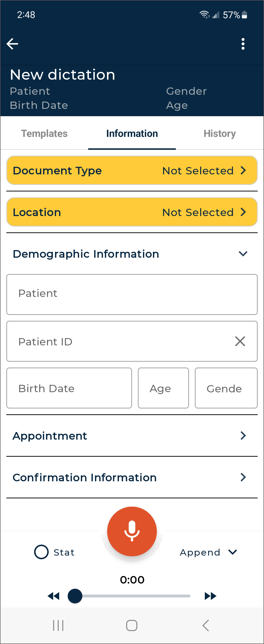
Task: Open the Append mode dropdown
Action: click(x=208, y=552)
